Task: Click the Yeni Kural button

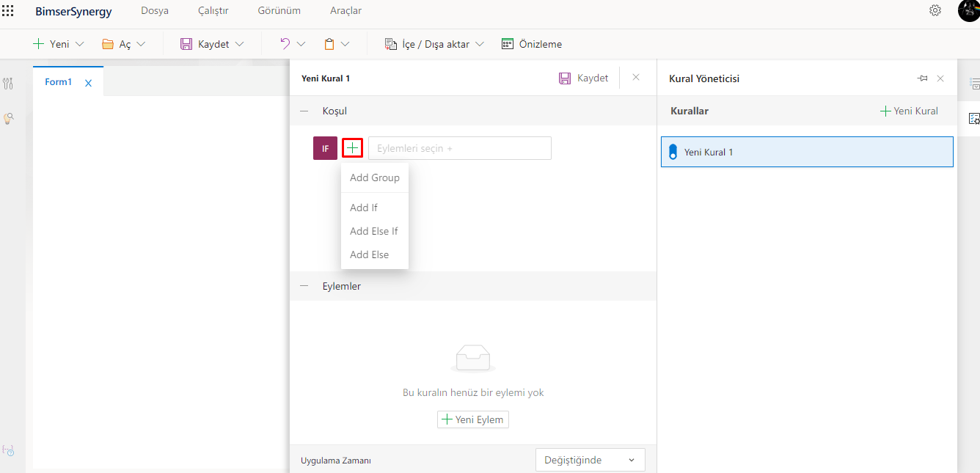Action: tap(909, 111)
